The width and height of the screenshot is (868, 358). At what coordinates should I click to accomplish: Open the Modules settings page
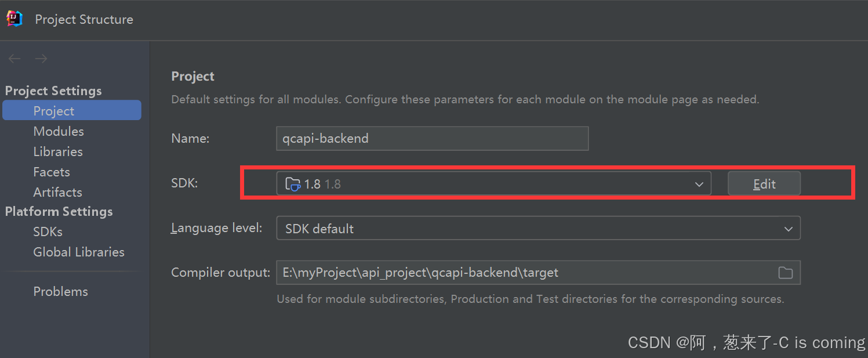point(59,131)
